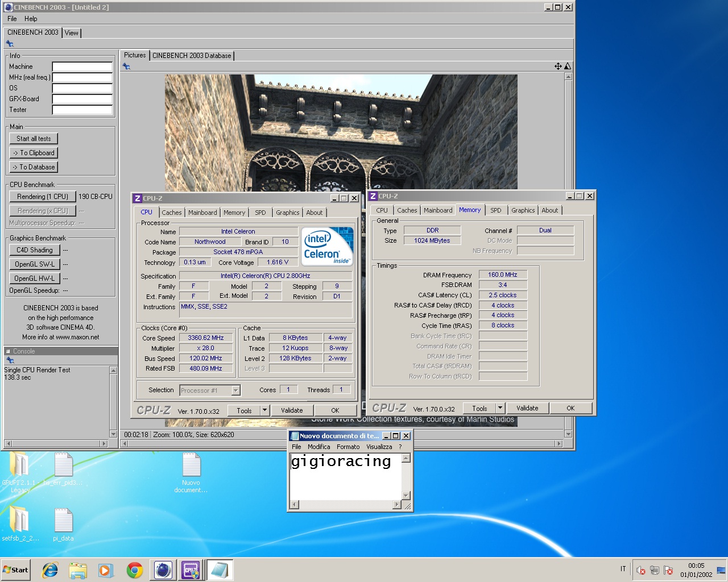Click the Intel Celeron inside logo

tap(327, 246)
